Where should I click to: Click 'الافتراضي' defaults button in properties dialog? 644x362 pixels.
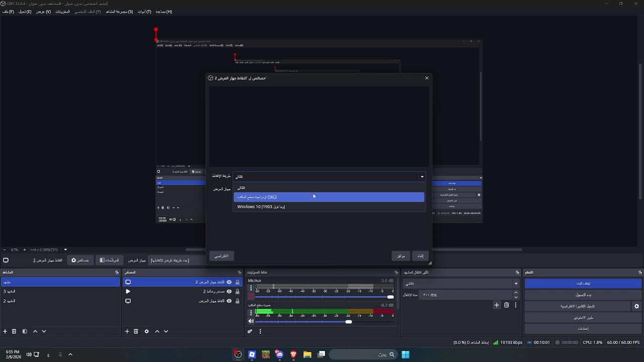click(x=221, y=256)
